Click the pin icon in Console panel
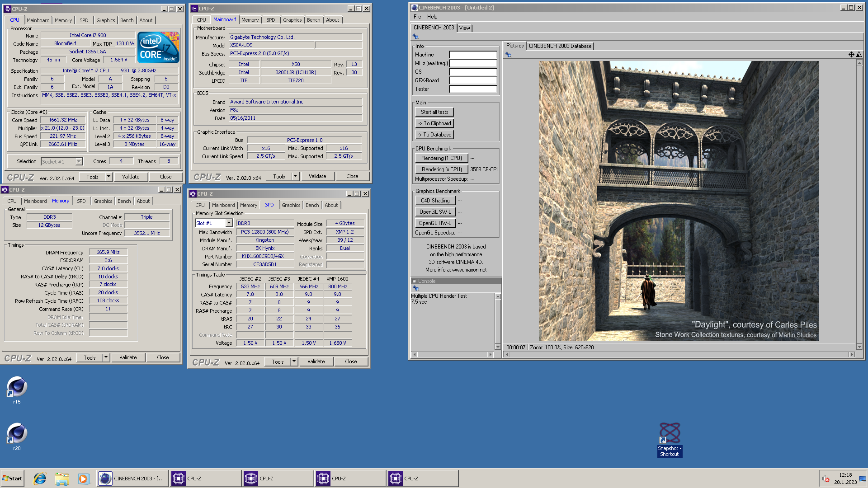Image resolution: width=868 pixels, height=488 pixels. [x=415, y=288]
